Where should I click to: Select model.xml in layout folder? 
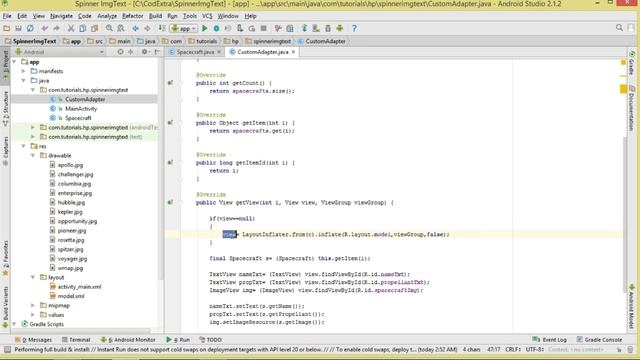pyautogui.click(x=71, y=296)
